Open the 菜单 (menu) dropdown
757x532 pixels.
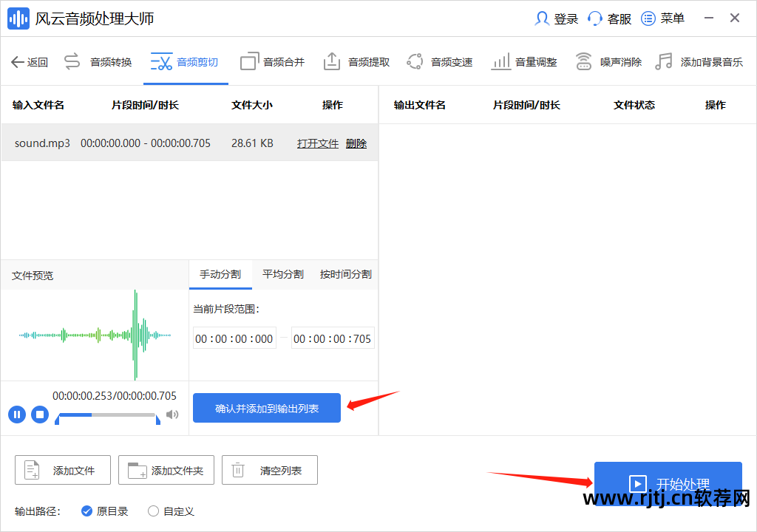(662, 18)
